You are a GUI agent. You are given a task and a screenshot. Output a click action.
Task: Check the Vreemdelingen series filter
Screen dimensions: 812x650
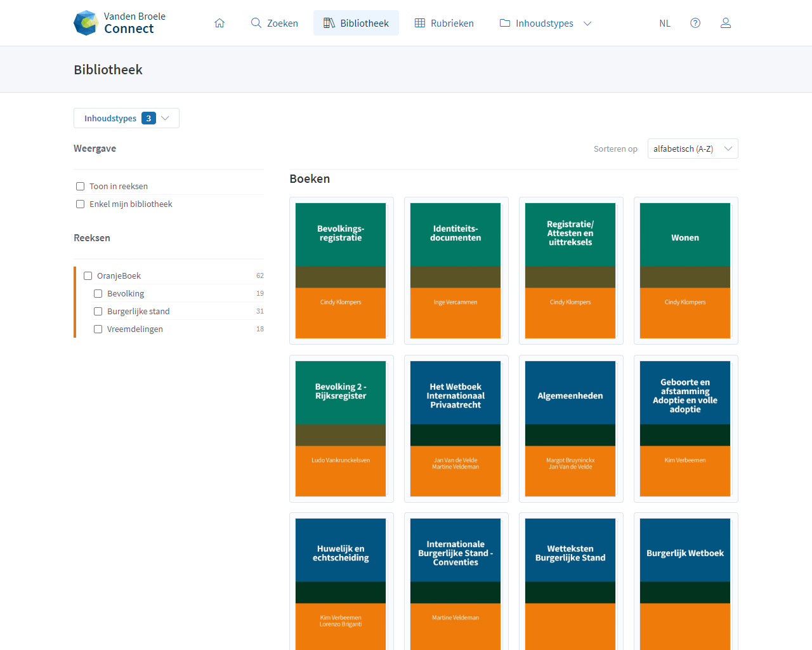(x=98, y=329)
